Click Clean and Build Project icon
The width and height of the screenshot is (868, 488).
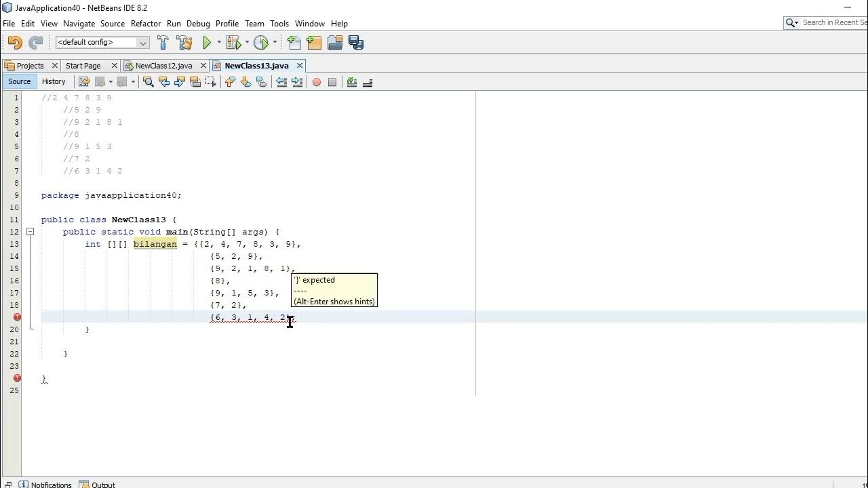184,42
